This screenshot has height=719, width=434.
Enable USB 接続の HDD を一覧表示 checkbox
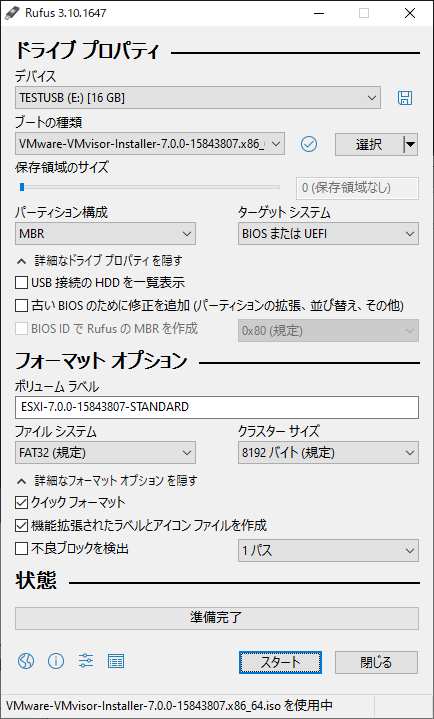point(22,282)
